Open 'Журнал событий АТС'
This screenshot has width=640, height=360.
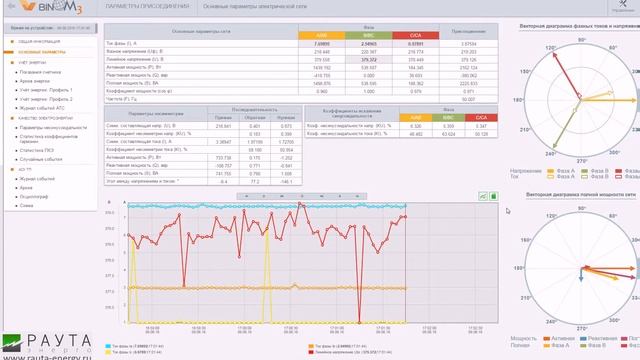(42, 108)
